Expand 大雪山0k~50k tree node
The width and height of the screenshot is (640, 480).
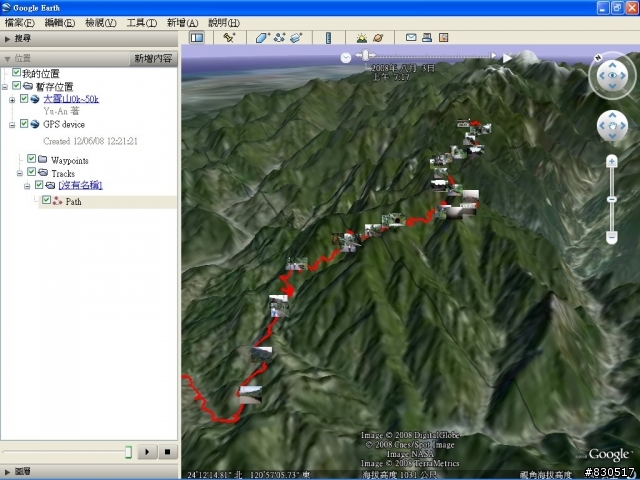click(x=12, y=100)
